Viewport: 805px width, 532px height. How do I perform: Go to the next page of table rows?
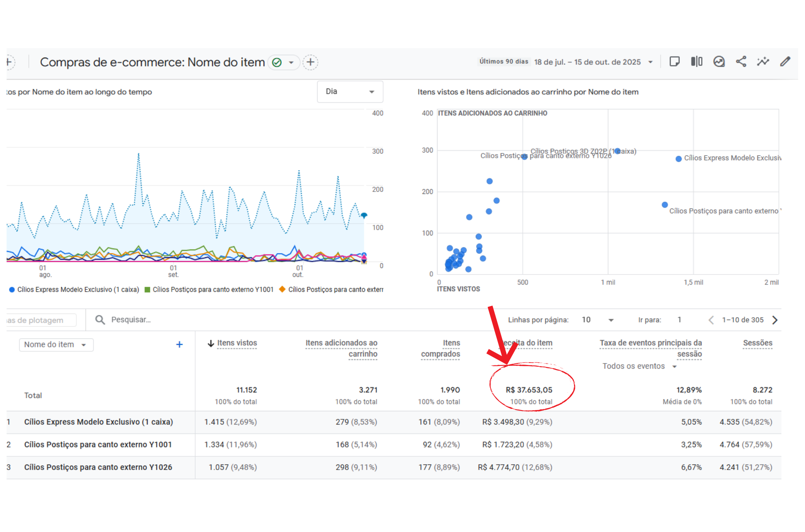click(x=775, y=320)
